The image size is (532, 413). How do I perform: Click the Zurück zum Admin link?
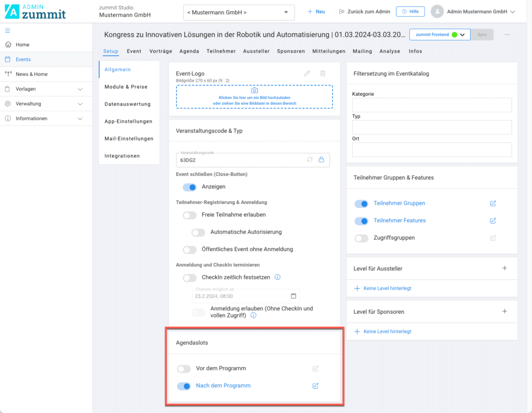pyautogui.click(x=364, y=11)
